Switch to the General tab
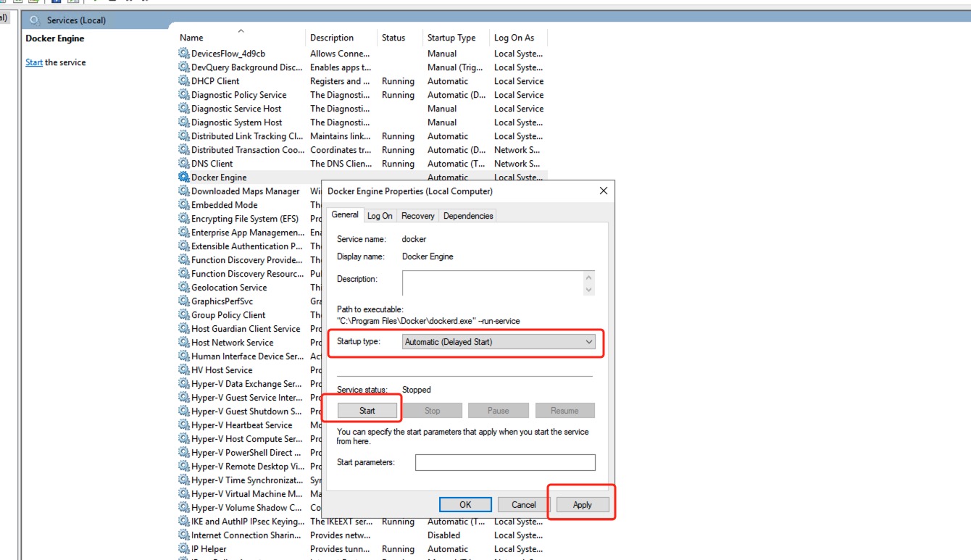Viewport: 971px width, 560px height. coord(345,214)
